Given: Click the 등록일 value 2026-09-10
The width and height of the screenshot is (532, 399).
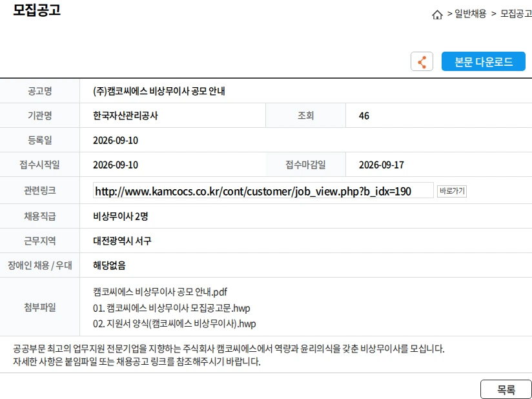Looking at the screenshot, I should (x=116, y=141).
